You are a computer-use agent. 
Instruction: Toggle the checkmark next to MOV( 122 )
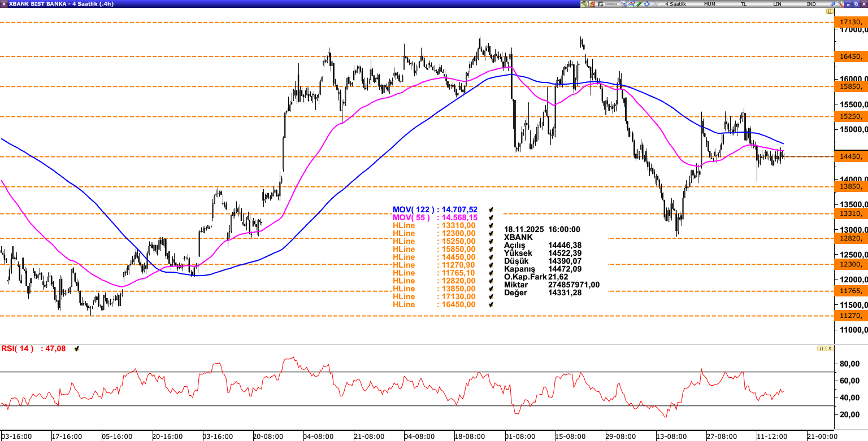tap(491, 209)
